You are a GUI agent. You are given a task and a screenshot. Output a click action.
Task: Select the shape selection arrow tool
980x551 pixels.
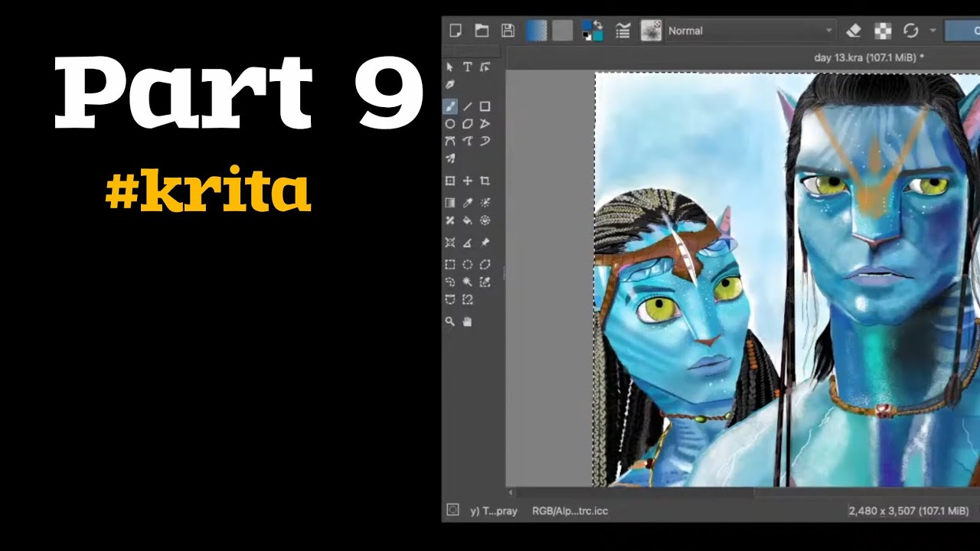(x=450, y=67)
